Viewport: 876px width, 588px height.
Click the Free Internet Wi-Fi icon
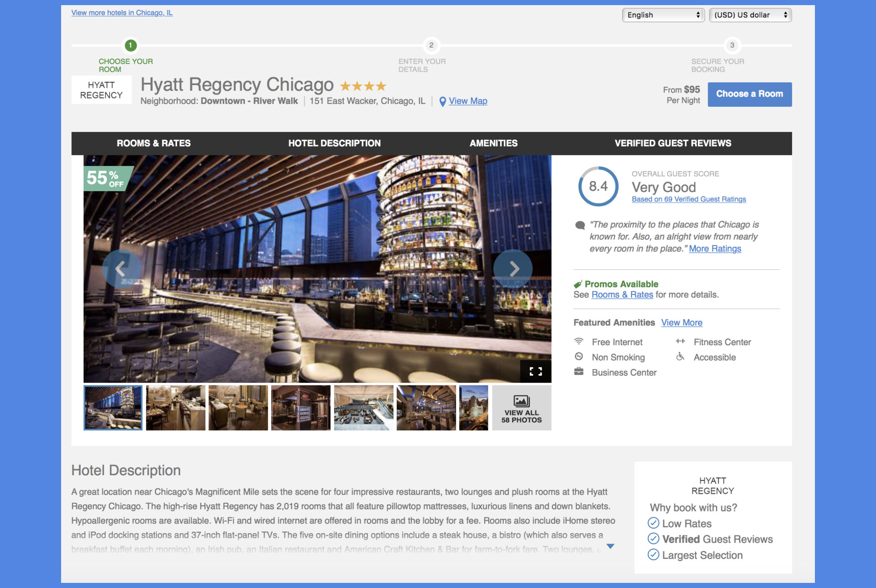[x=579, y=342]
